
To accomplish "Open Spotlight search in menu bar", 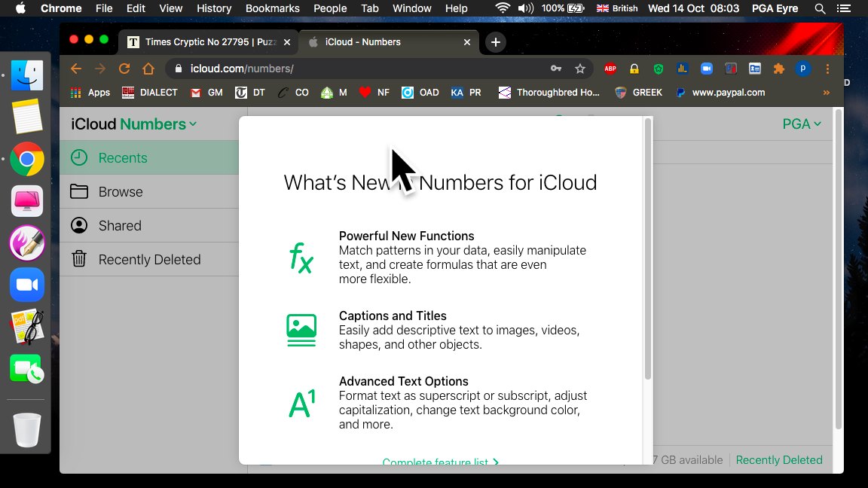I will point(820,8).
